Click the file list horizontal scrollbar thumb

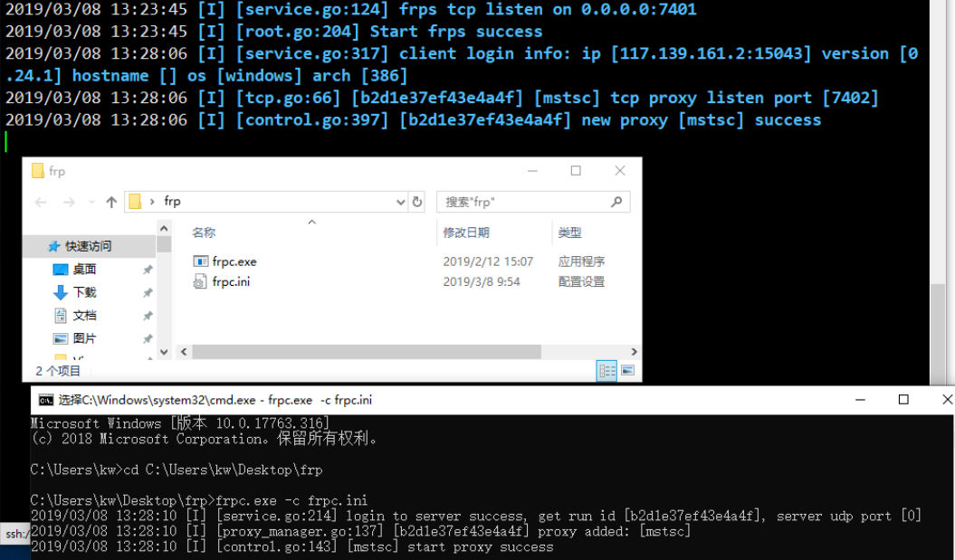pyautogui.click(x=367, y=352)
